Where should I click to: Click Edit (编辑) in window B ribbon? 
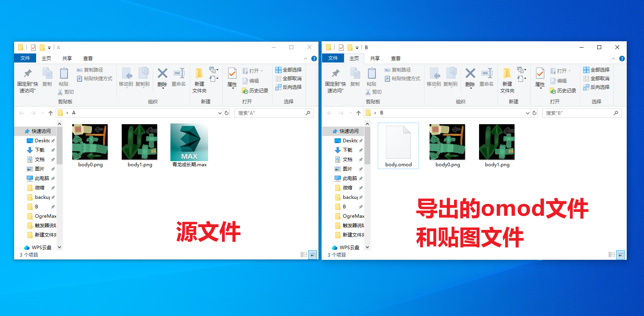click(559, 81)
